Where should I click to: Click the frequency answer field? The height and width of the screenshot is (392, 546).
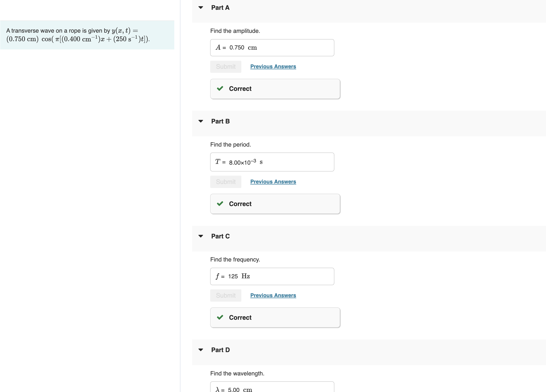(272, 276)
